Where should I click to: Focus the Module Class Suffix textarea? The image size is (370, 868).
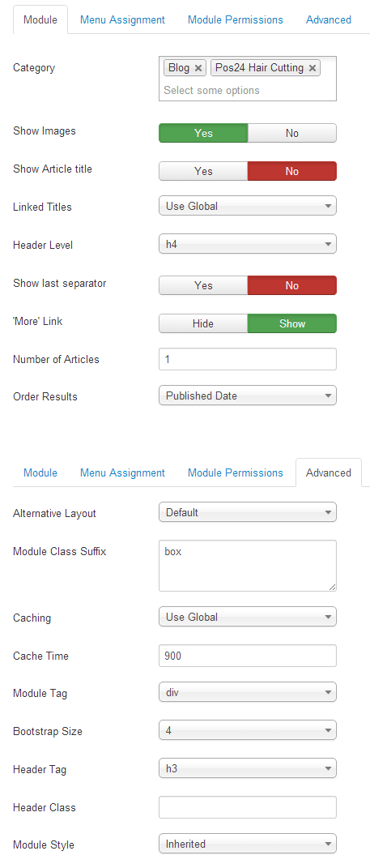(248, 566)
